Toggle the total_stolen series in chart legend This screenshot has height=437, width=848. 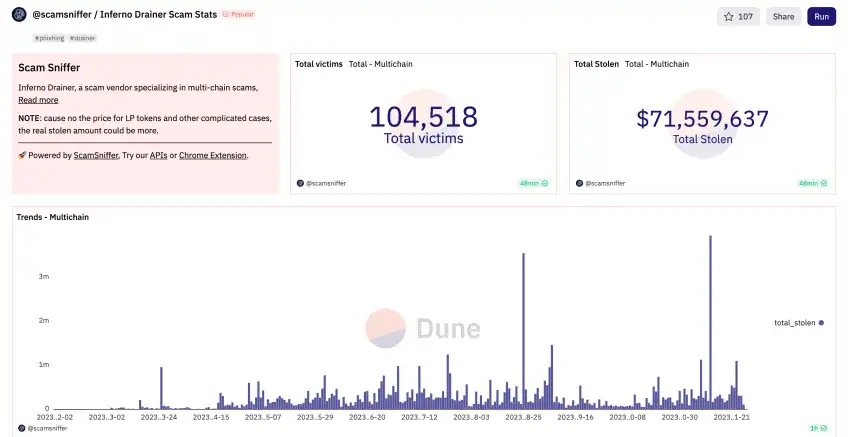pyautogui.click(x=798, y=323)
